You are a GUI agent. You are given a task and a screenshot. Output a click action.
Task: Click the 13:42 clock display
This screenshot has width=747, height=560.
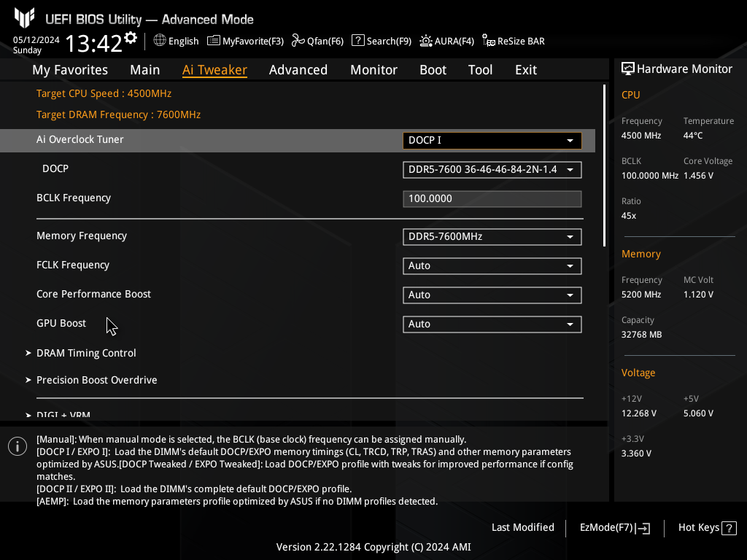94,43
